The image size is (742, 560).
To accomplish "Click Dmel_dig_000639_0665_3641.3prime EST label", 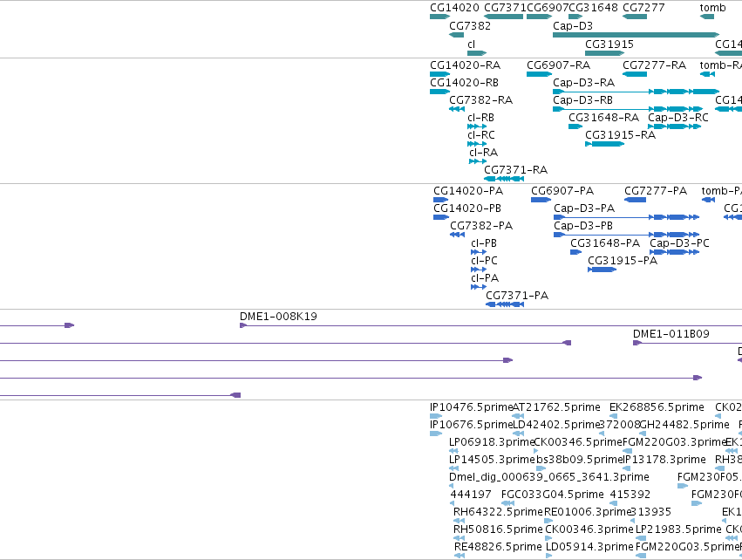I will pos(549,476).
